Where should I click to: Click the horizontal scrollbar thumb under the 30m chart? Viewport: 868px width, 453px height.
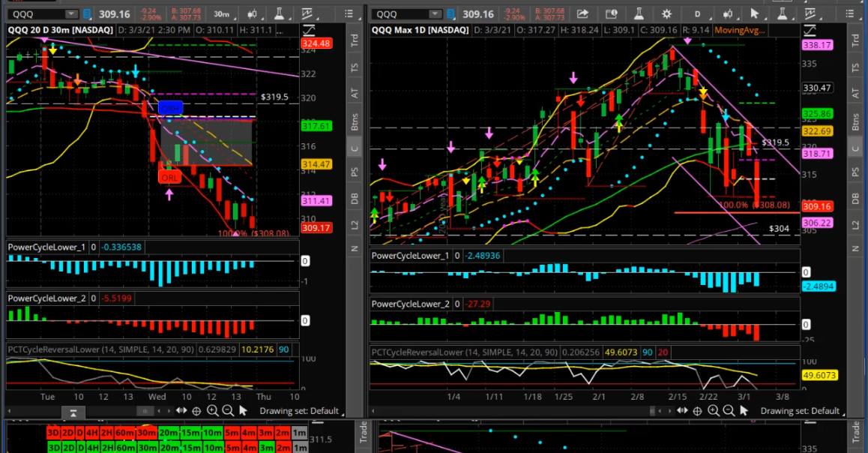click(145, 411)
